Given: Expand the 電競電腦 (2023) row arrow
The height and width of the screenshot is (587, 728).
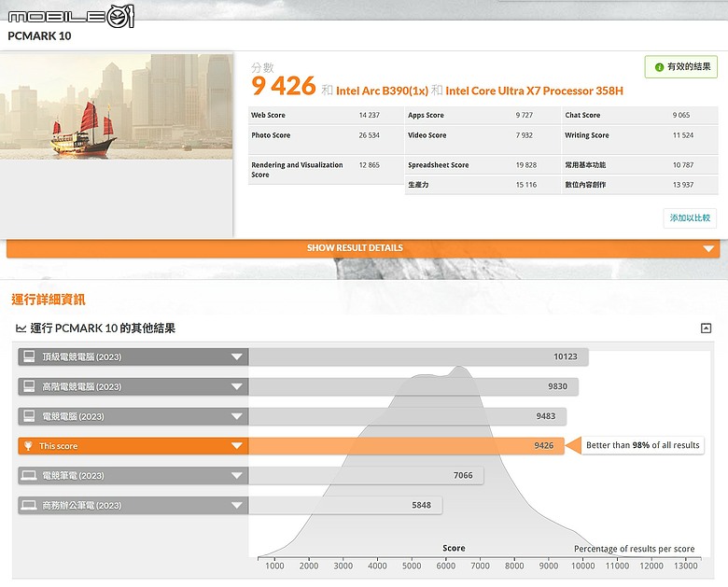Looking at the screenshot, I should (237, 416).
